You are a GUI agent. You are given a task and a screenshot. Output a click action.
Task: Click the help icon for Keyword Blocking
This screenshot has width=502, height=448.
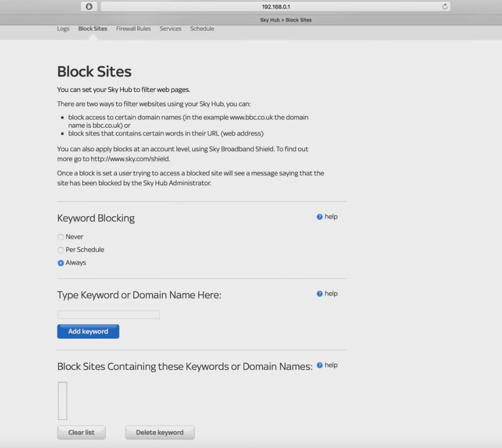click(320, 217)
